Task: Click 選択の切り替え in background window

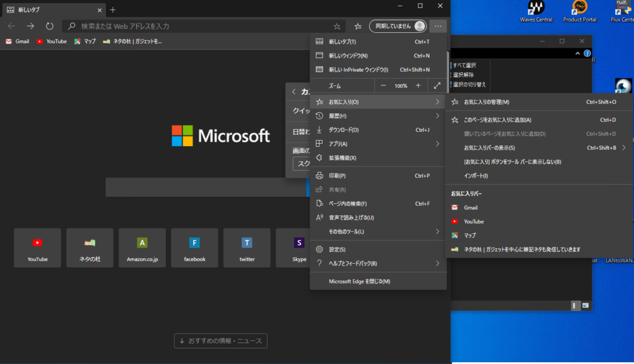Action: point(469,85)
